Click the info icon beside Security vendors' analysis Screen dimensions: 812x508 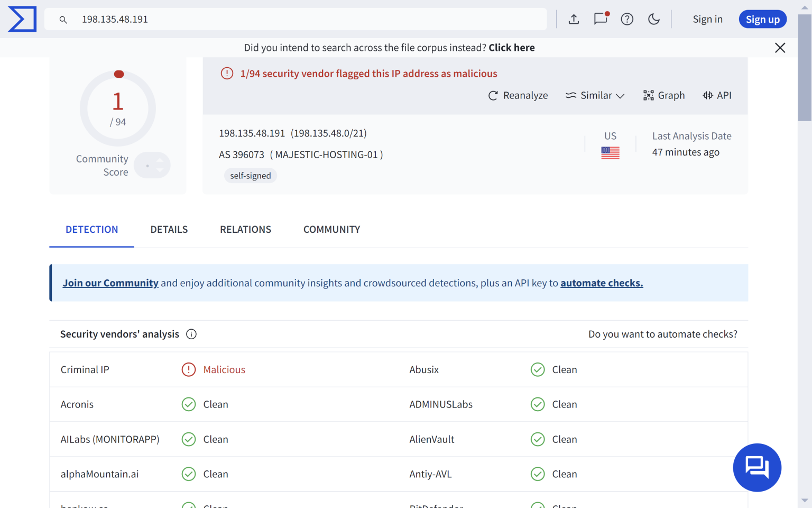(x=191, y=334)
